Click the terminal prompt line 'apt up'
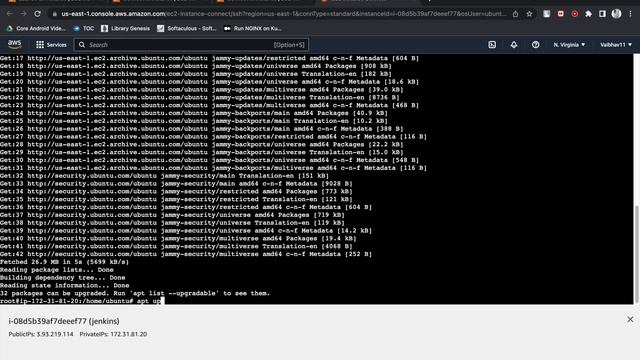 82,301
